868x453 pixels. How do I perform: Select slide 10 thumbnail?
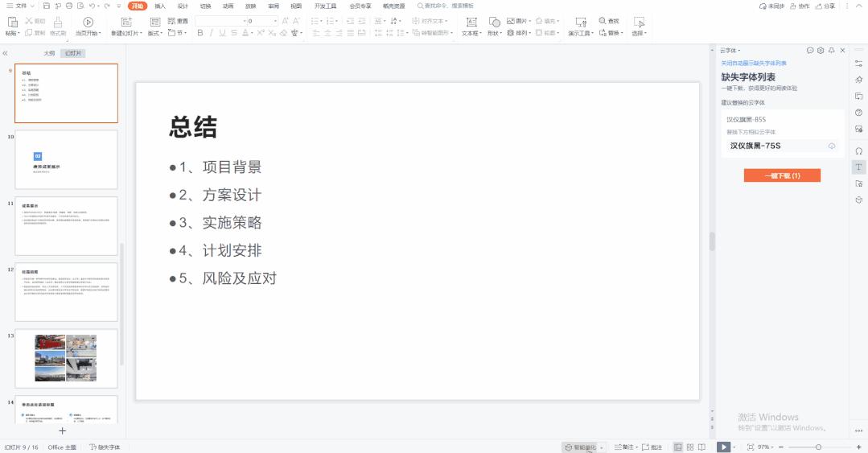click(x=66, y=159)
